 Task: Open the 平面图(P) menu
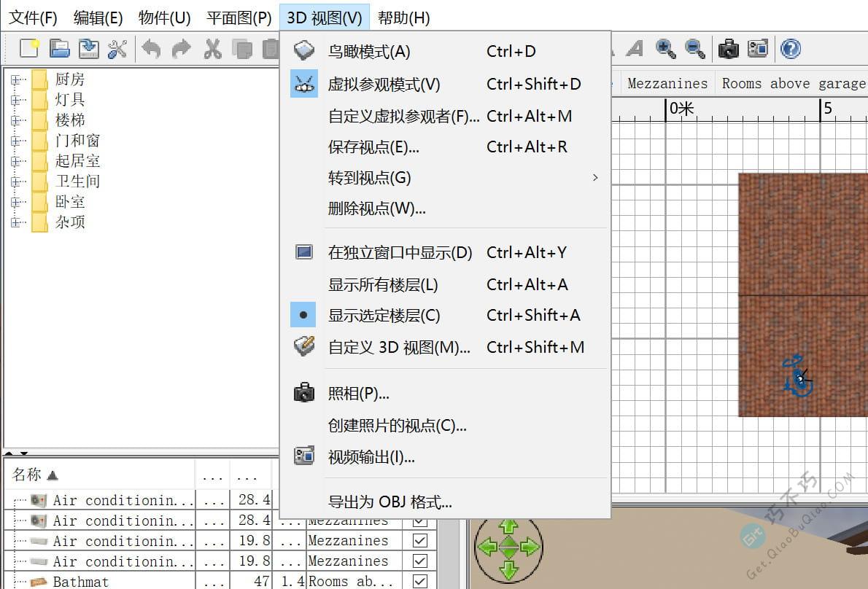(x=239, y=17)
